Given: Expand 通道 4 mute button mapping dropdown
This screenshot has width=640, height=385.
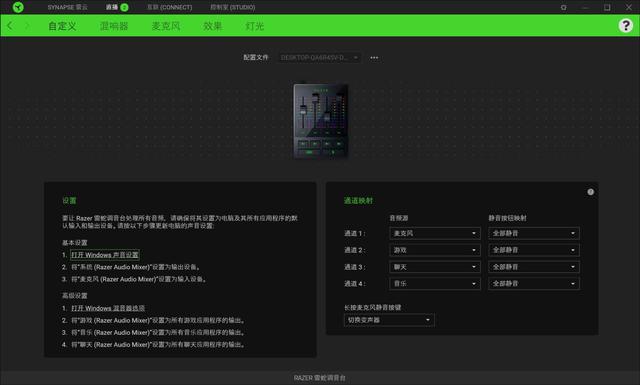Looking at the screenshot, I should tap(534, 283).
